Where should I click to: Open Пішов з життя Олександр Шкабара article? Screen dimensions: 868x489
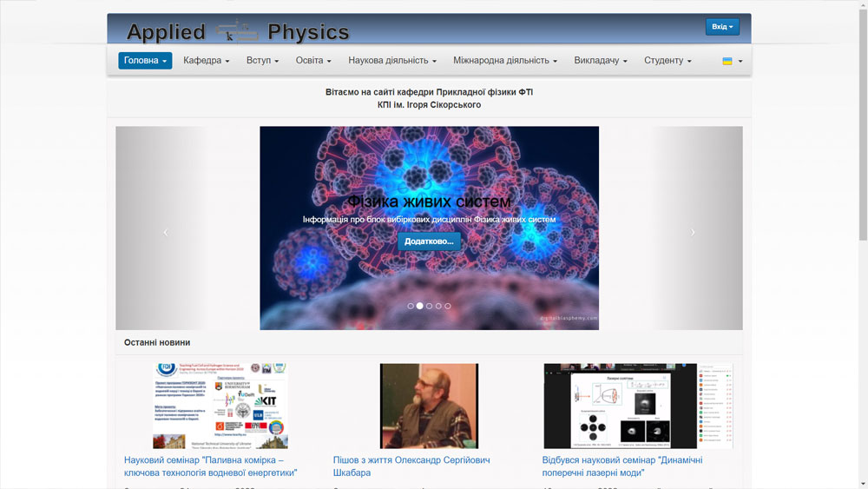(411, 466)
